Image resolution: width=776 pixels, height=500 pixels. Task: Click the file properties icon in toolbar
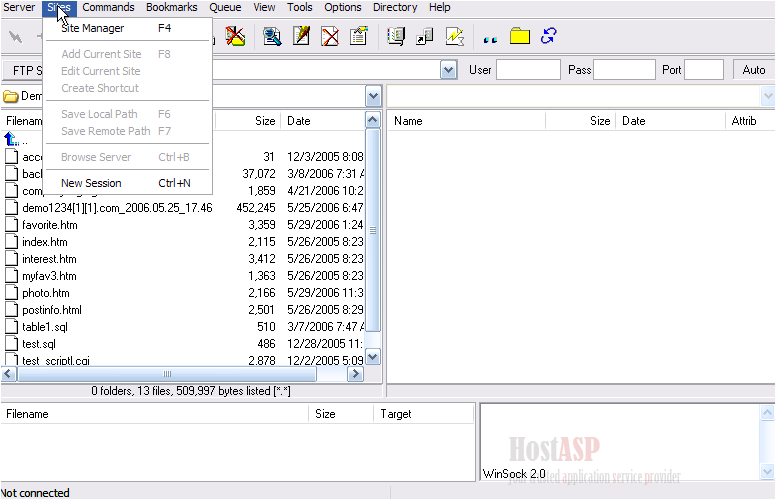[358, 37]
